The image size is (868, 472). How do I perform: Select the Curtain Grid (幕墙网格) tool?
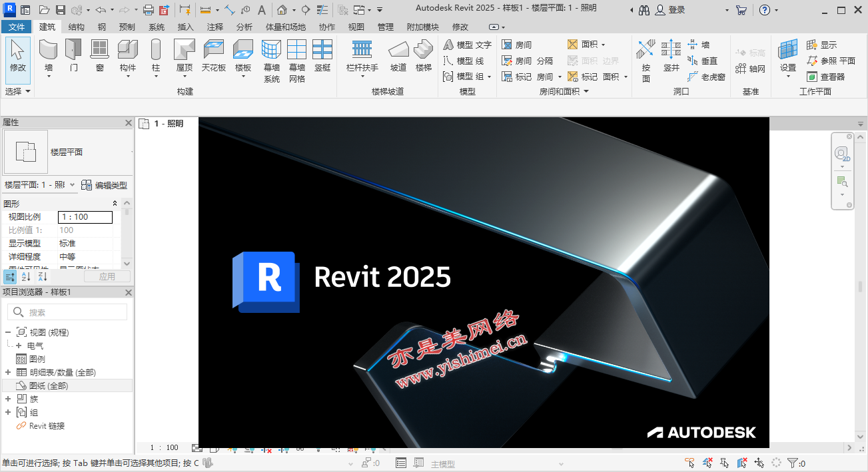coord(297,61)
